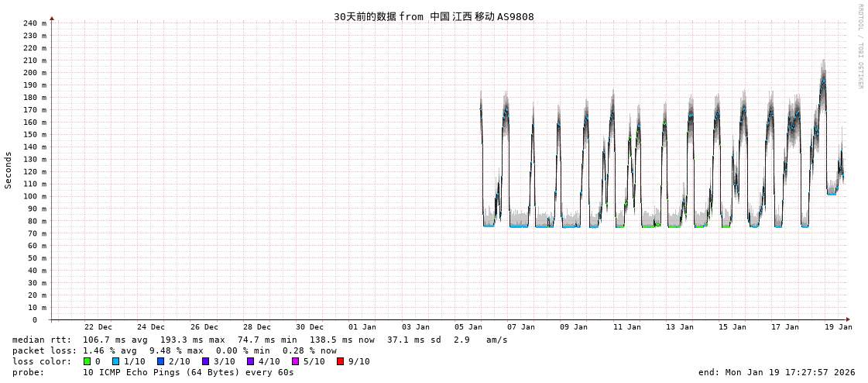
Task: Click the end timestamp Mon Jan 19
Action: pos(777,372)
